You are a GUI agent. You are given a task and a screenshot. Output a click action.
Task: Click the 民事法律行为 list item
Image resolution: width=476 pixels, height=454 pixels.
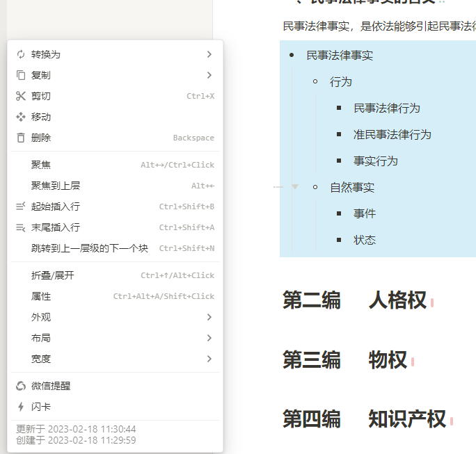pyautogui.click(x=386, y=108)
